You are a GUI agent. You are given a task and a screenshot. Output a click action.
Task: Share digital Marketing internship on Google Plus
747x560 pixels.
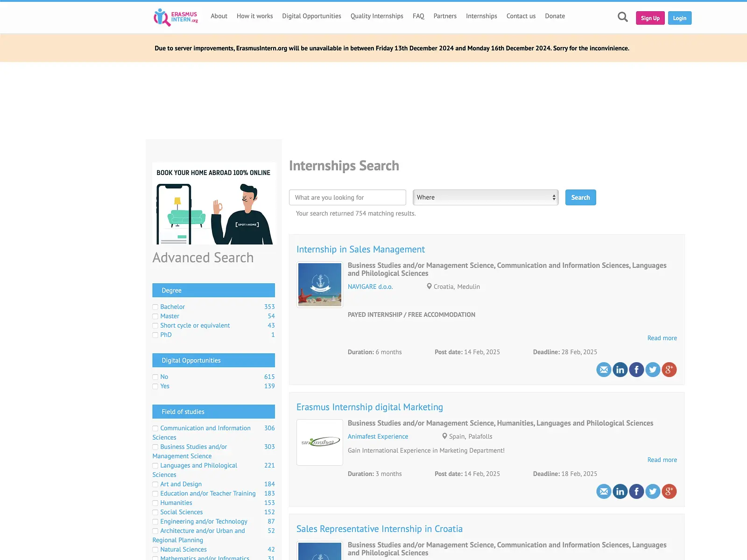pyautogui.click(x=669, y=491)
